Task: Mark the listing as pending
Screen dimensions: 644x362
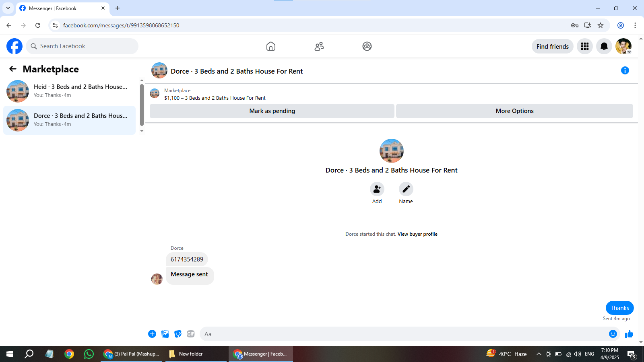Action: 272,111
